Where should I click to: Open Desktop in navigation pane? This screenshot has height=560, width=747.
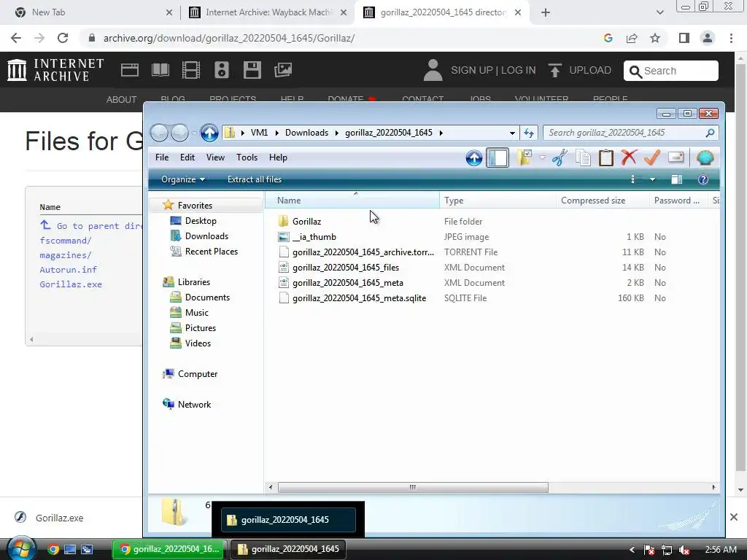[201, 221]
